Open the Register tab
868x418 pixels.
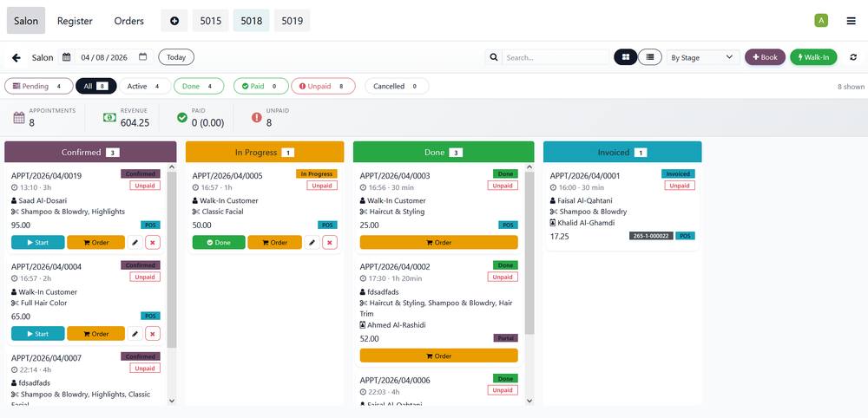[x=75, y=21]
